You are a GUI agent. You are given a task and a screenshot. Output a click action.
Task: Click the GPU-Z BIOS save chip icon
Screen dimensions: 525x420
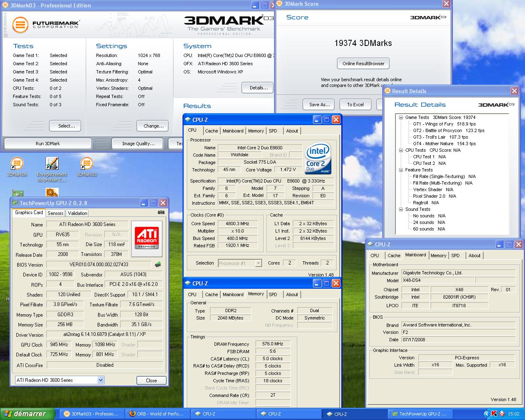157,265
